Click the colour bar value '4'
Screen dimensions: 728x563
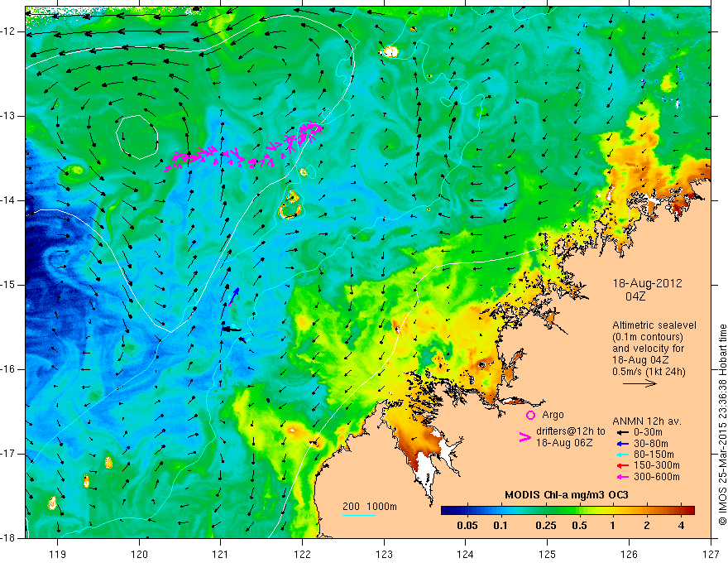(681, 526)
